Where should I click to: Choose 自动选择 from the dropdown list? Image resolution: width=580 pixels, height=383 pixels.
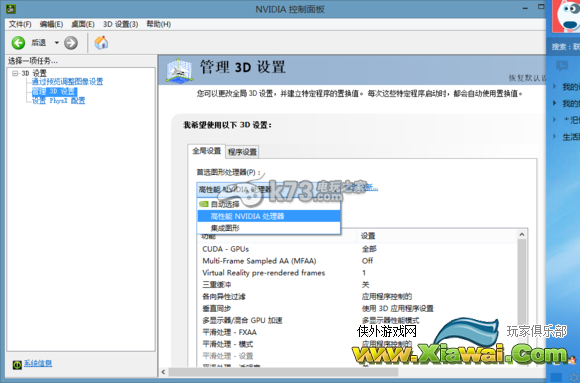click(x=269, y=204)
